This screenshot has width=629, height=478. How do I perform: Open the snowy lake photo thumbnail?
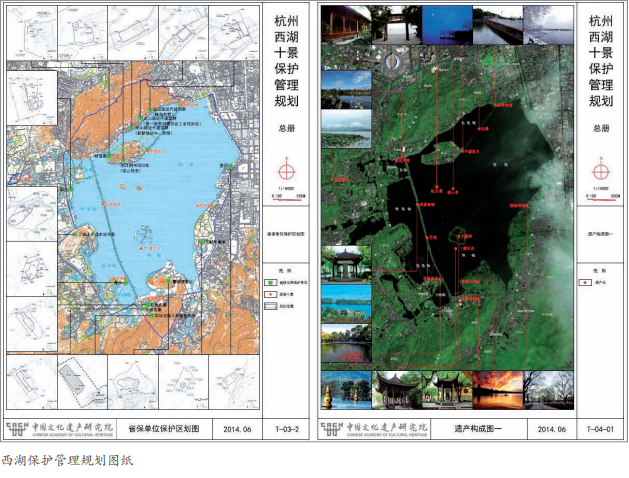coord(548,25)
